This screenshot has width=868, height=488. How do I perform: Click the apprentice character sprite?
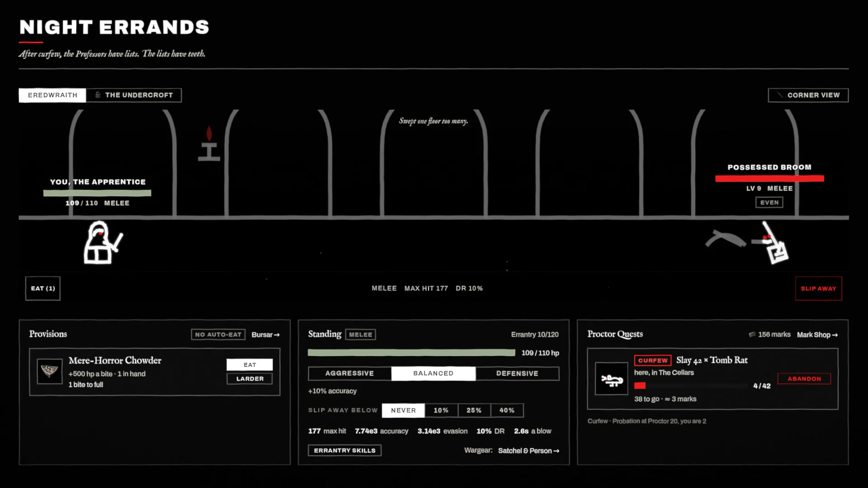click(x=103, y=243)
